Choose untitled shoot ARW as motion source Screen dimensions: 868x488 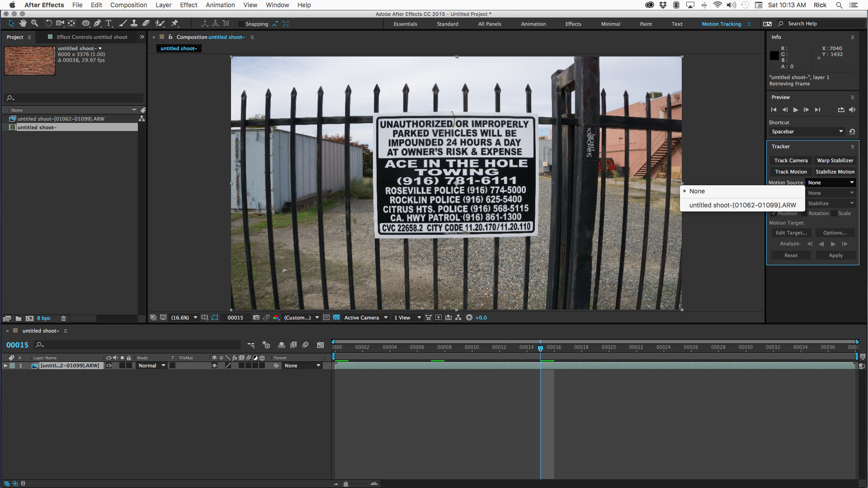click(x=742, y=205)
